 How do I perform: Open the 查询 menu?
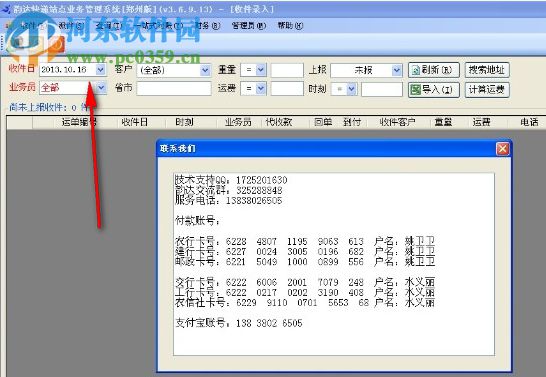point(109,25)
